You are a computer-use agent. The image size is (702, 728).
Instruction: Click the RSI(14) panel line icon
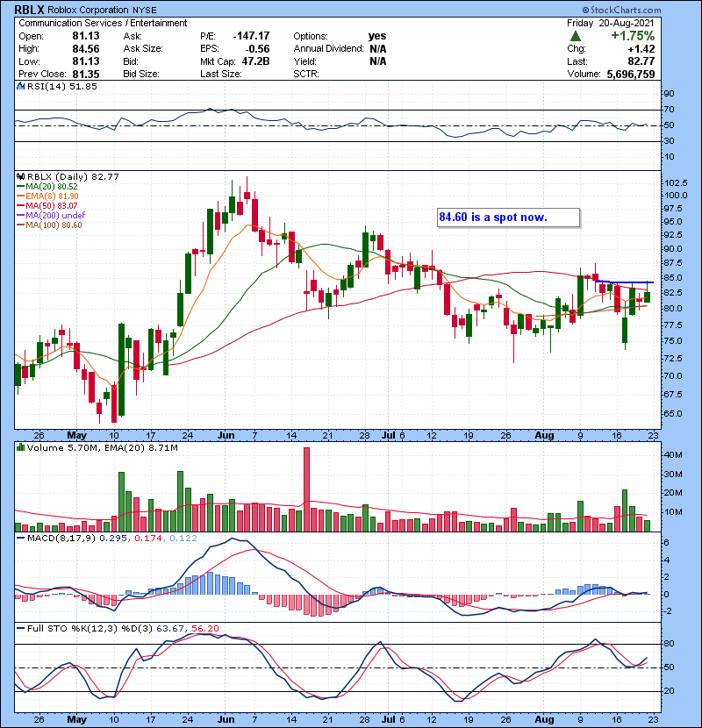pos(20,86)
